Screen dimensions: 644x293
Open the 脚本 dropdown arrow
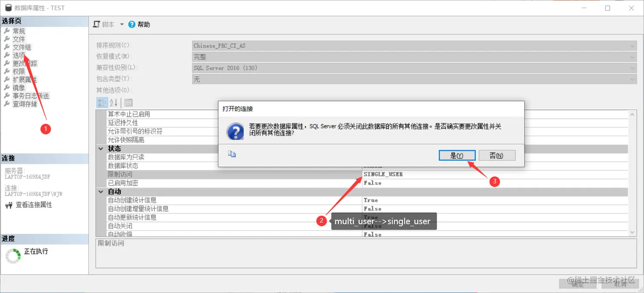pos(122,24)
